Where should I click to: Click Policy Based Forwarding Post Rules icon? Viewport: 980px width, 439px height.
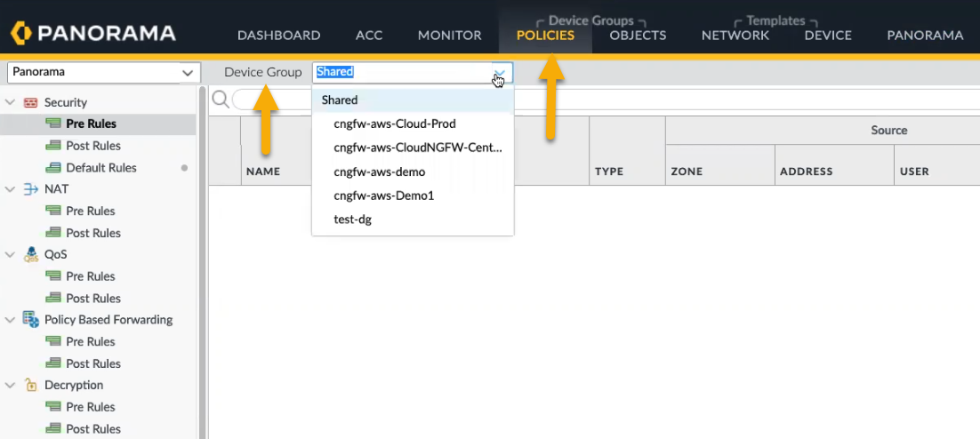(x=53, y=363)
